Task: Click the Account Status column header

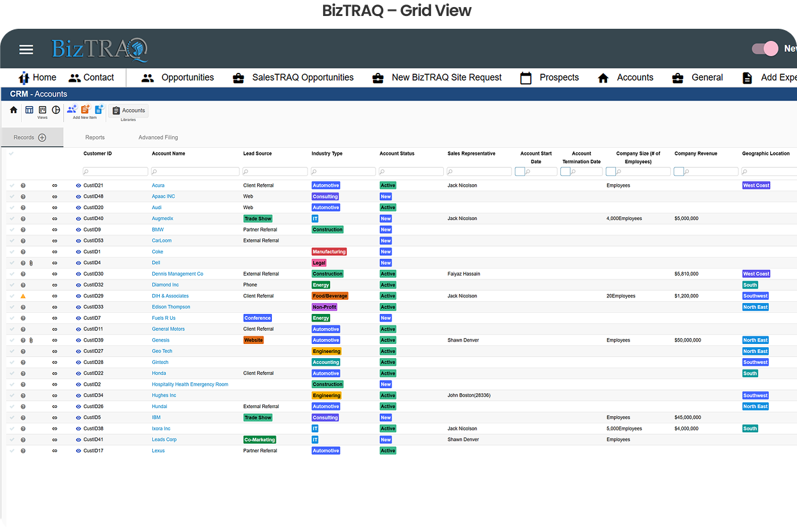Action: 397,153
